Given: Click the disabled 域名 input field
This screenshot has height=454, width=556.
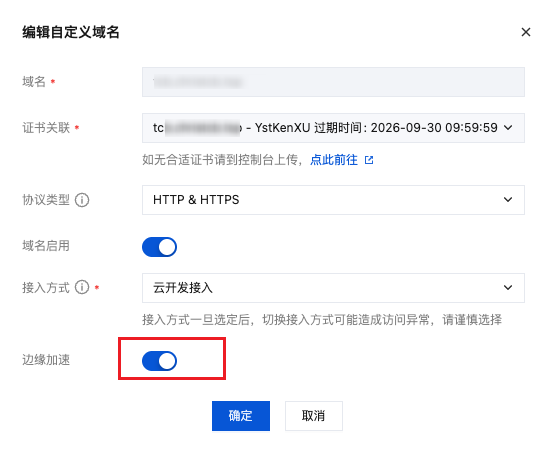Looking at the screenshot, I should click(333, 82).
